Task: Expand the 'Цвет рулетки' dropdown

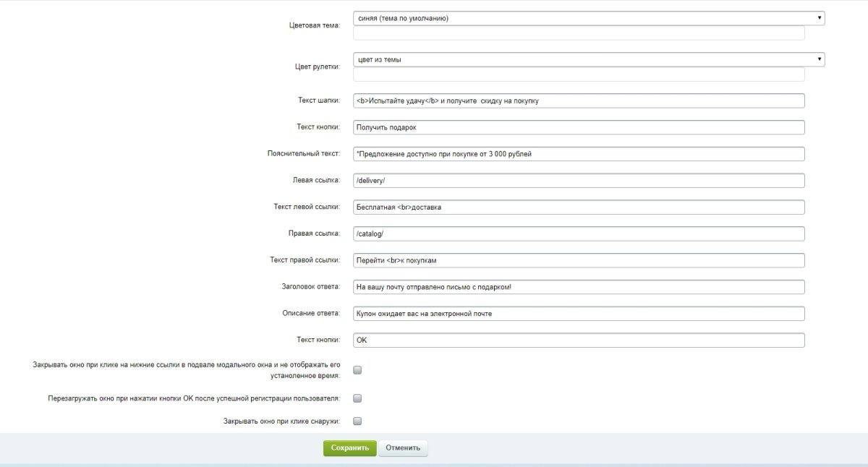Action: (x=588, y=59)
